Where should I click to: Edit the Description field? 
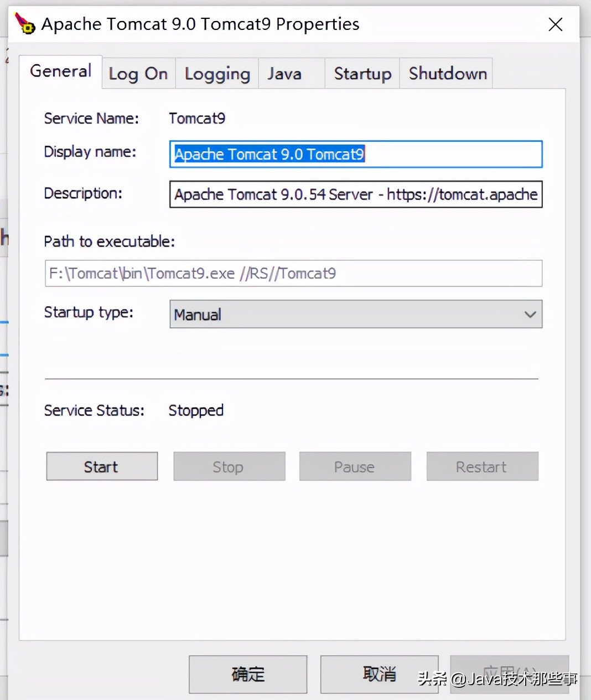tap(355, 194)
